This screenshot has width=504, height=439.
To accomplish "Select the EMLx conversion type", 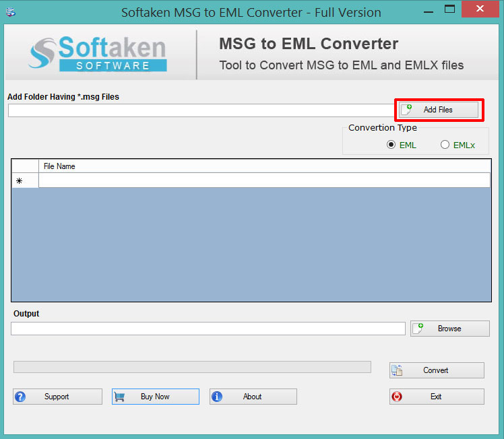I will click(458, 145).
